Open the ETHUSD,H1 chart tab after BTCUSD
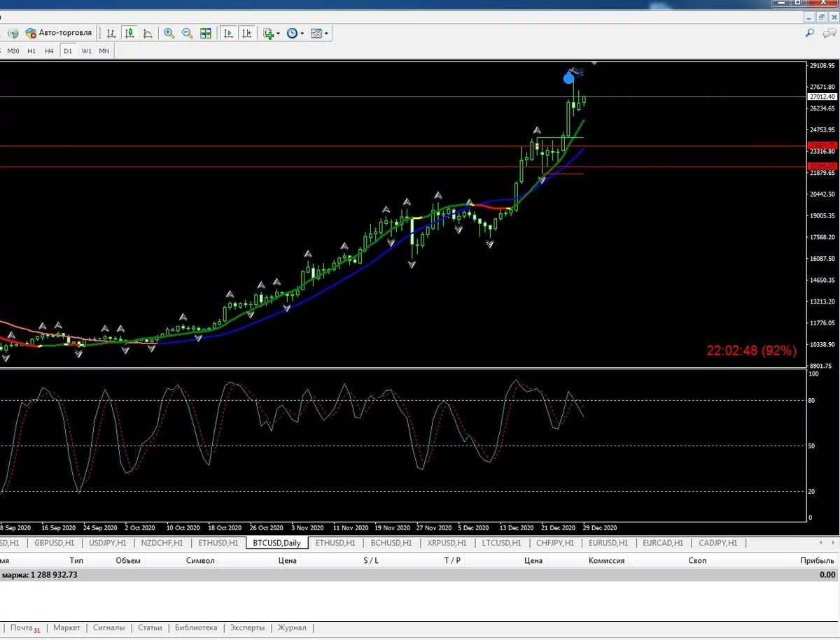Image resolution: width=840 pixels, height=640 pixels. (335, 543)
